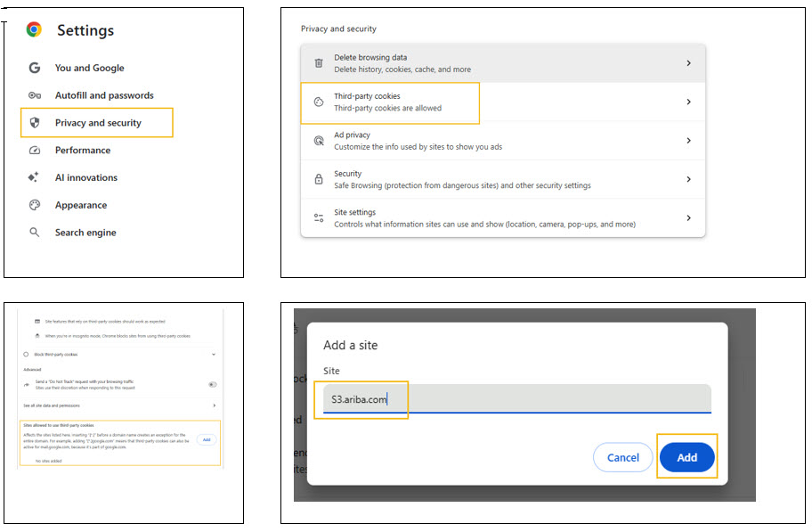Go to the Appearance settings section
812x532 pixels.
(x=81, y=205)
